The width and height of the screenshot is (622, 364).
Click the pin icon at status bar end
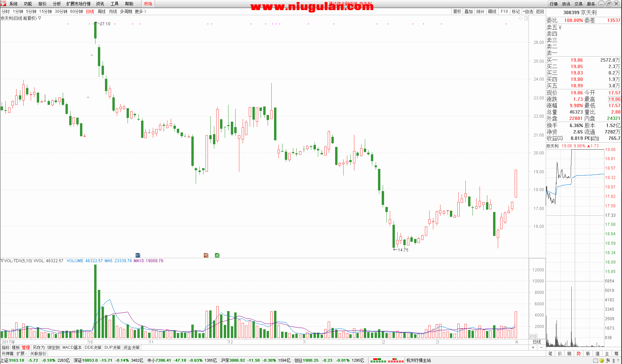(618, 361)
